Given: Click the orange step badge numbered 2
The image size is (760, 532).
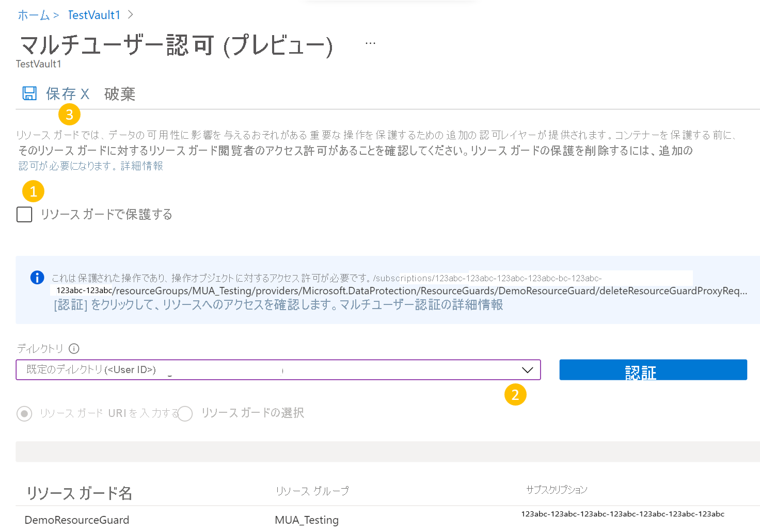Looking at the screenshot, I should click(x=515, y=395).
